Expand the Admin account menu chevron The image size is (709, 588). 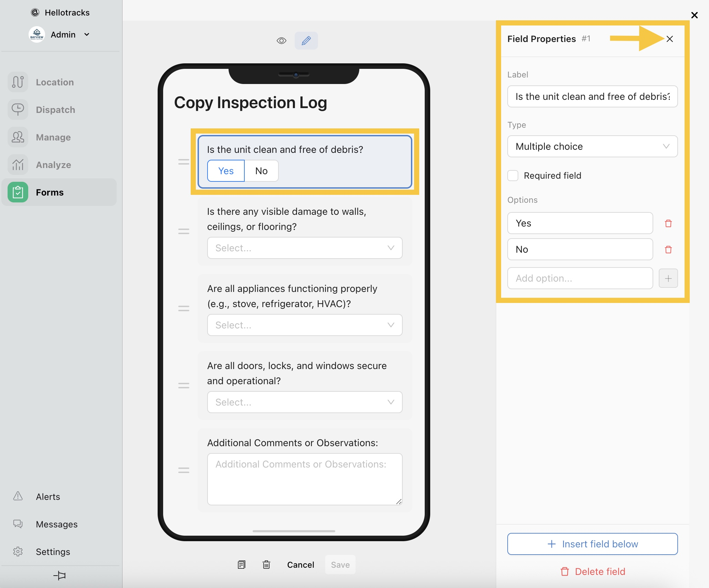87,34
